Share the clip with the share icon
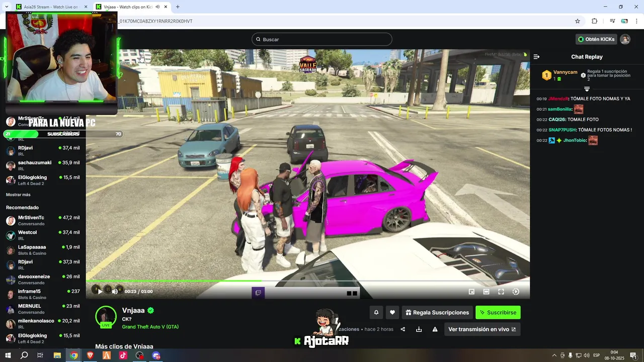Viewport: 644px width, 362px height. [x=403, y=329]
